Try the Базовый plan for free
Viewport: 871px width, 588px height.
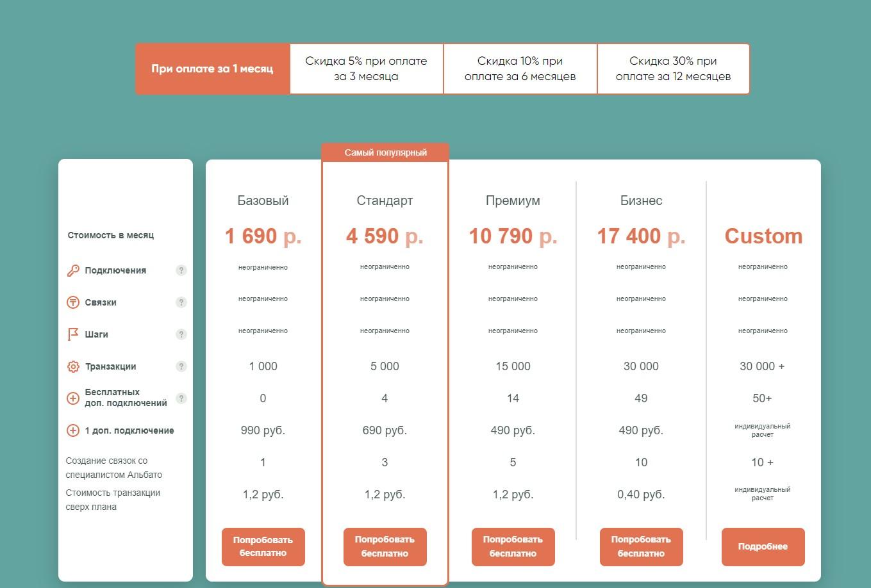[263, 546]
